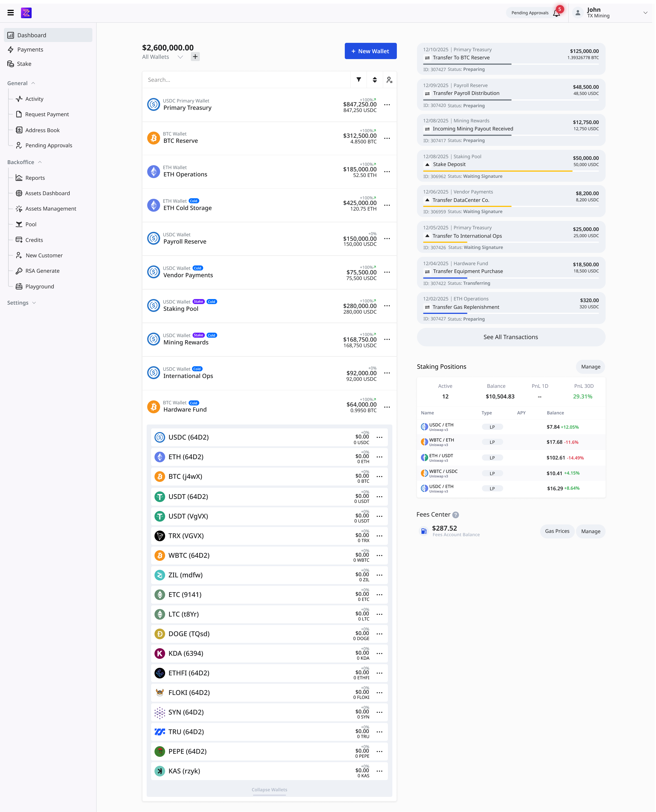Click the wallet filter funnel icon
This screenshot has height=812, width=656.
359,80
